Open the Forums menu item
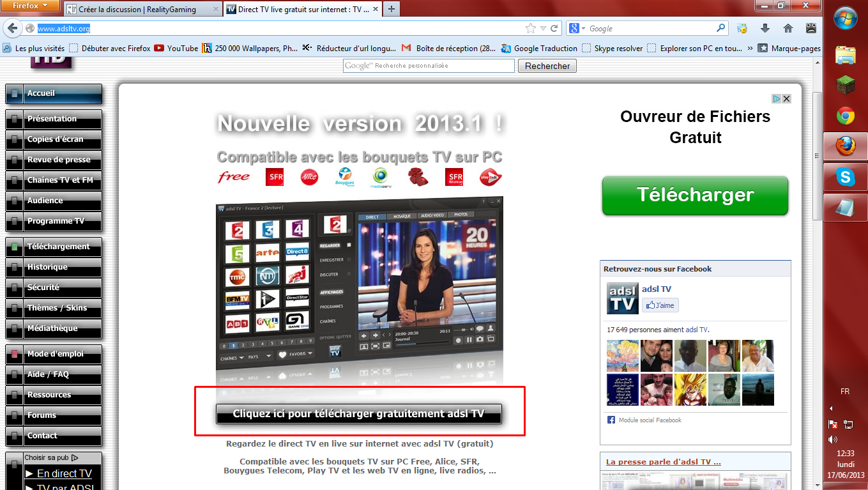This screenshot has height=490, width=868. (x=54, y=415)
